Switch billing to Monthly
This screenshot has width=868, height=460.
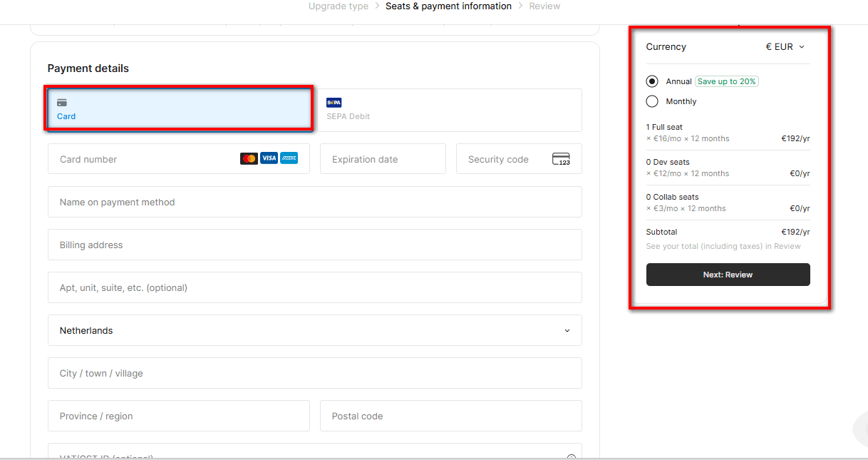(x=652, y=101)
